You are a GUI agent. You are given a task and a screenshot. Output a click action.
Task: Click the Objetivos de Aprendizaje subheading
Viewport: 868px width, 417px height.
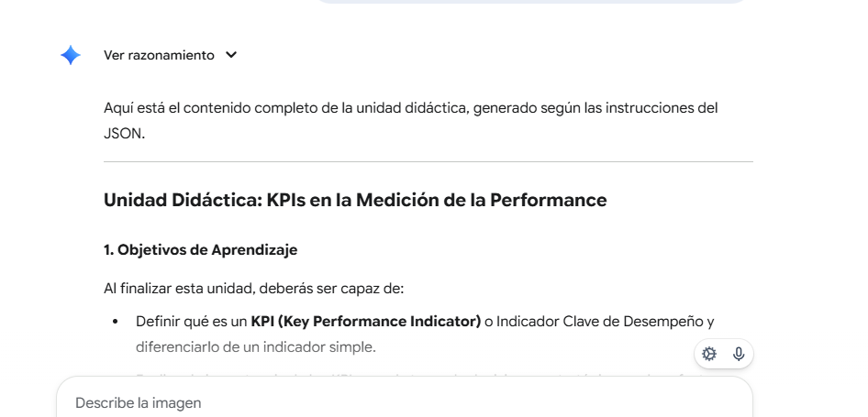pos(200,249)
